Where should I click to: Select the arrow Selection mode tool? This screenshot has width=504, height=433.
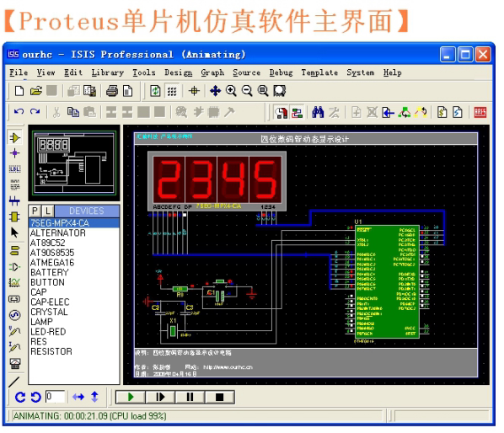[15, 233]
